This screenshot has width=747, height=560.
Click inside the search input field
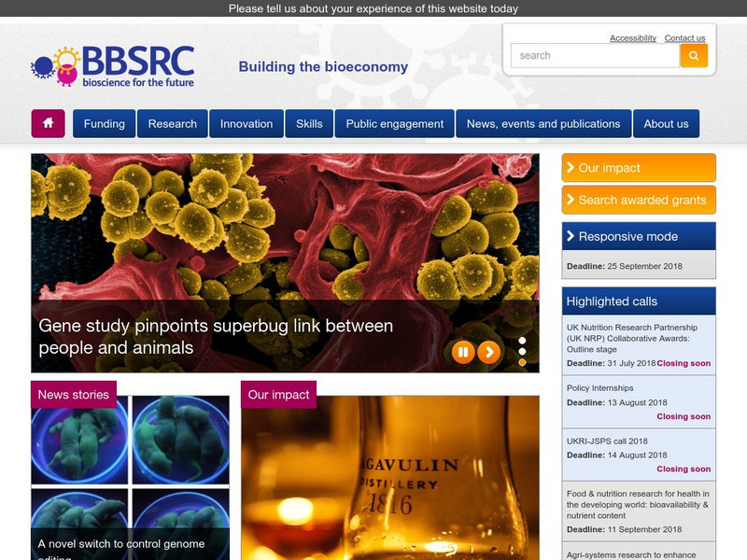click(x=588, y=56)
